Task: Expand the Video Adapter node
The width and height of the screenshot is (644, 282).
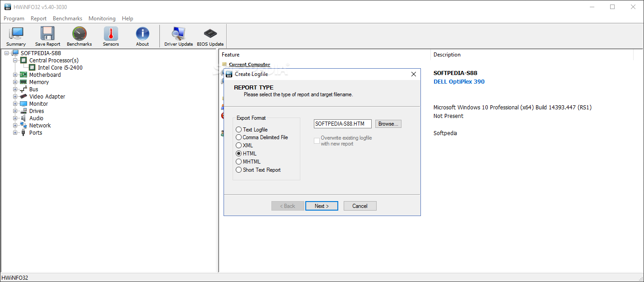Action: coord(15,96)
